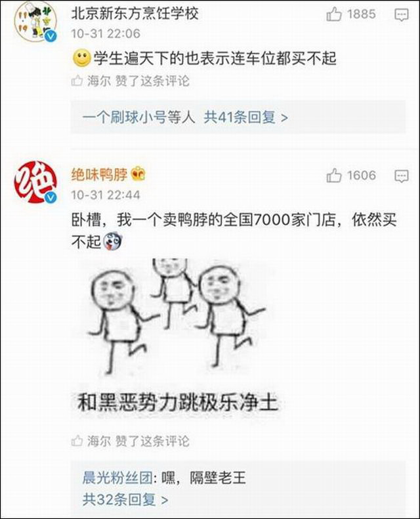This screenshot has width=420, height=519.
Task: Tap the 10-31 22:44 comment timestamp
Action: [x=106, y=194]
